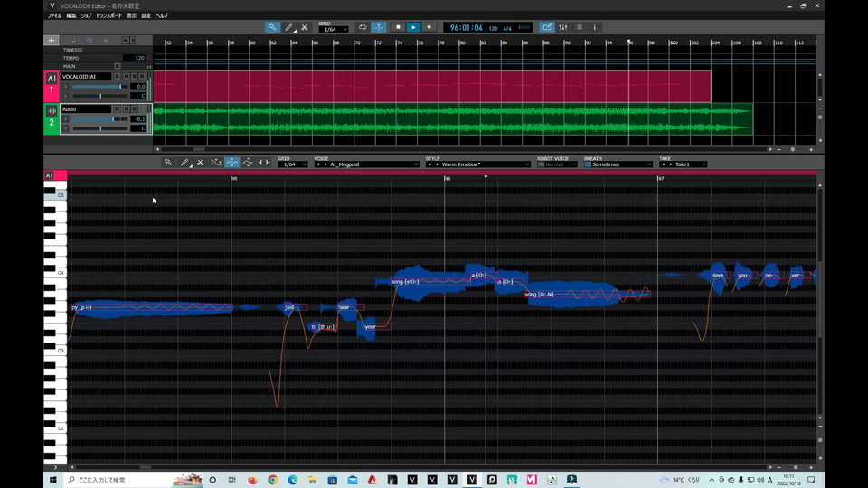Open the ファイル menu
The image size is (868, 488).
[x=54, y=16]
